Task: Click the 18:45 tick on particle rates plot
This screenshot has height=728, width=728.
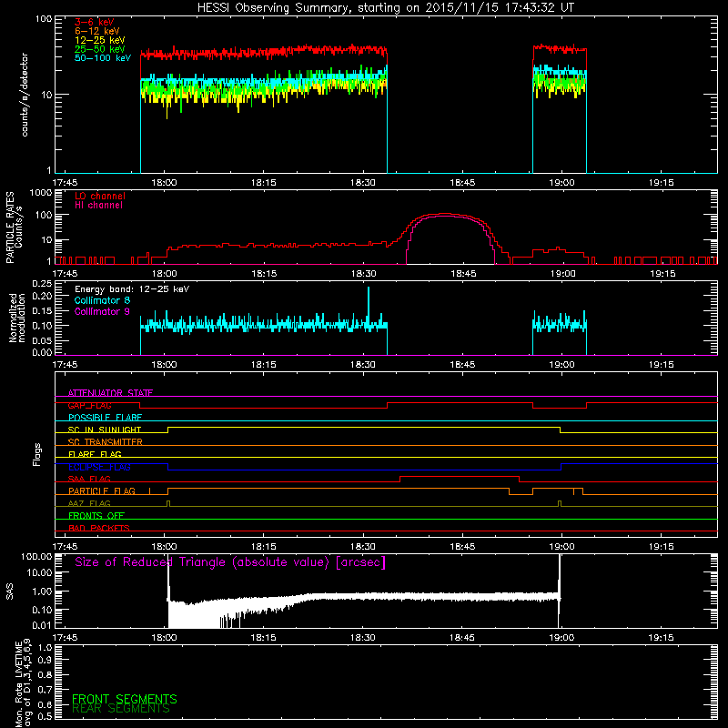Action: point(463,274)
